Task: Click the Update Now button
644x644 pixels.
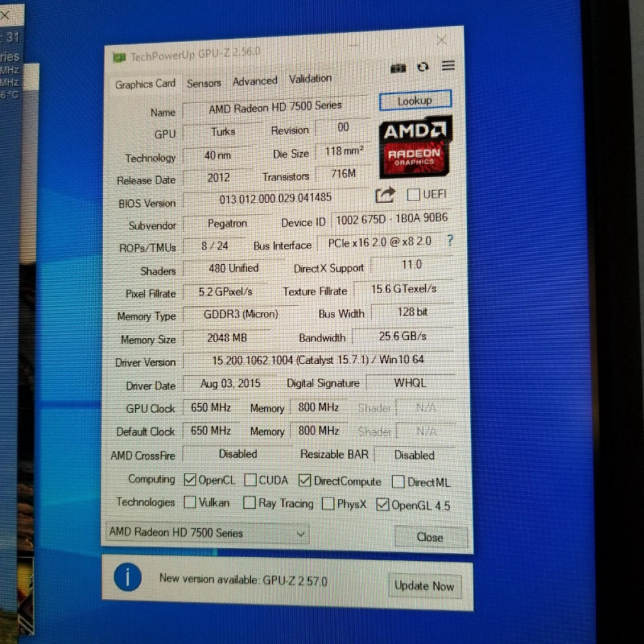Action: click(x=425, y=586)
